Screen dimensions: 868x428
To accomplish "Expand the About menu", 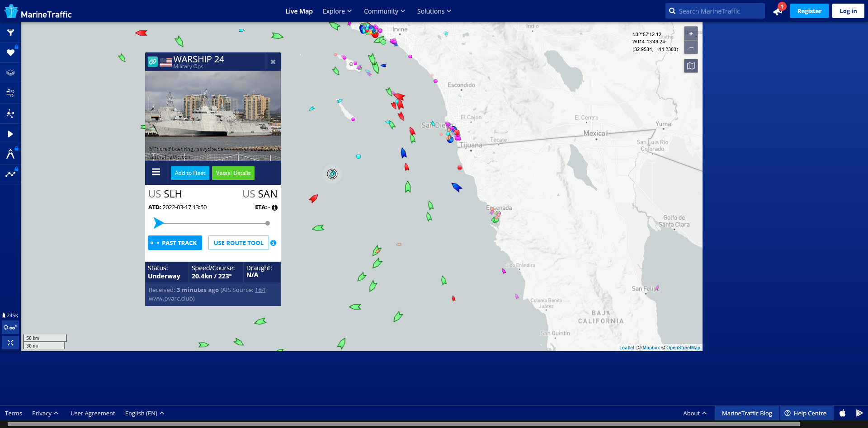I will pos(695,413).
